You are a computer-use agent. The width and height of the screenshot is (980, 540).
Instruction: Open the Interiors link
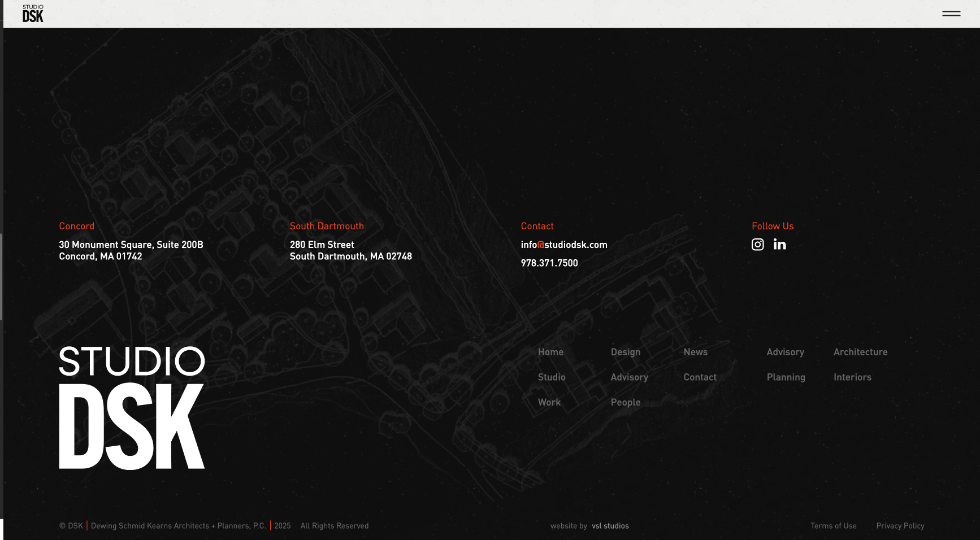click(x=852, y=377)
